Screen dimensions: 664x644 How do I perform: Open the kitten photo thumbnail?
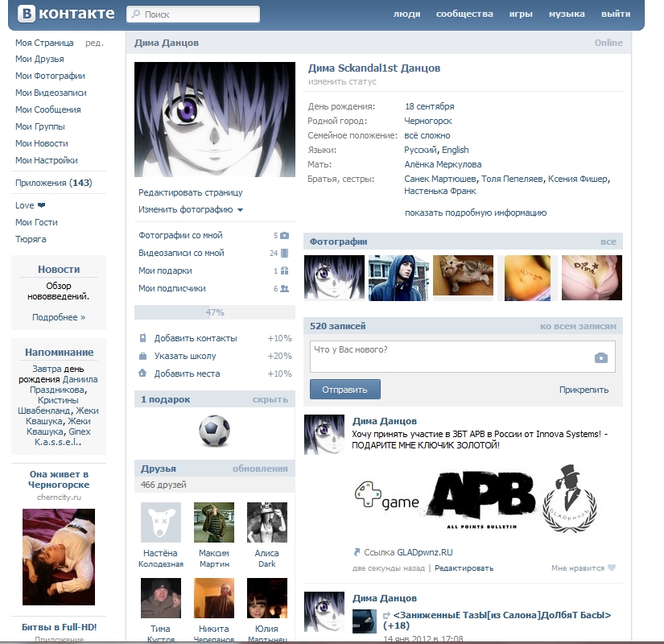463,275
